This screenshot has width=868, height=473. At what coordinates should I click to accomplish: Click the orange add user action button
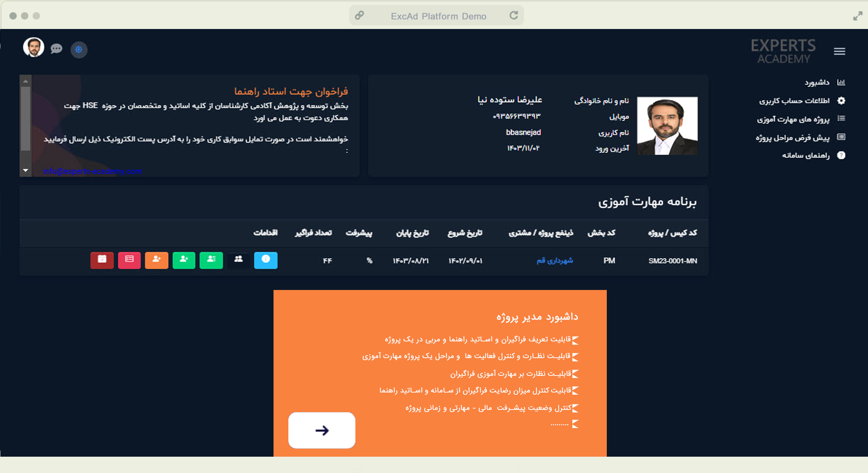coord(157,260)
